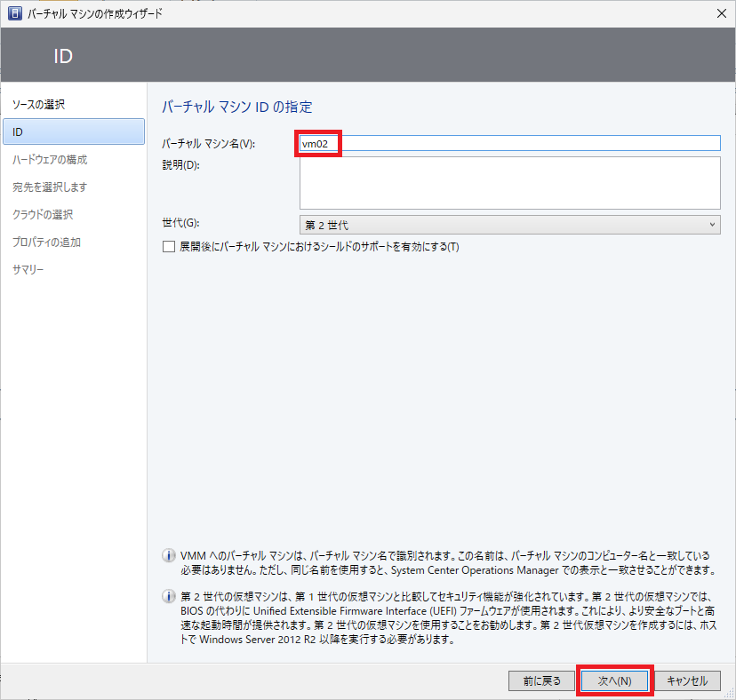Click the 世代(G): label
Screen dimensions: 736x700
(180, 223)
